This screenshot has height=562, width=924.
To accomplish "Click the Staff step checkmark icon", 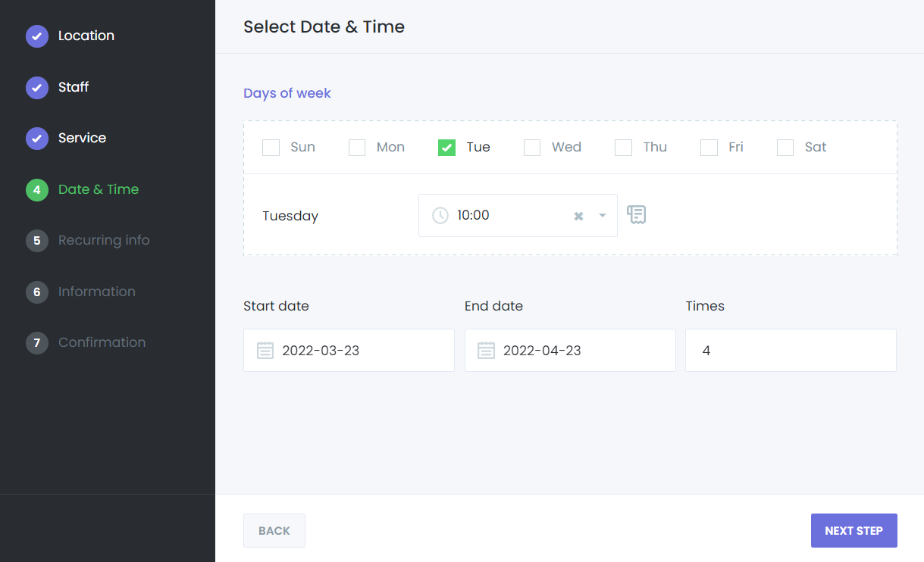I will click(37, 88).
